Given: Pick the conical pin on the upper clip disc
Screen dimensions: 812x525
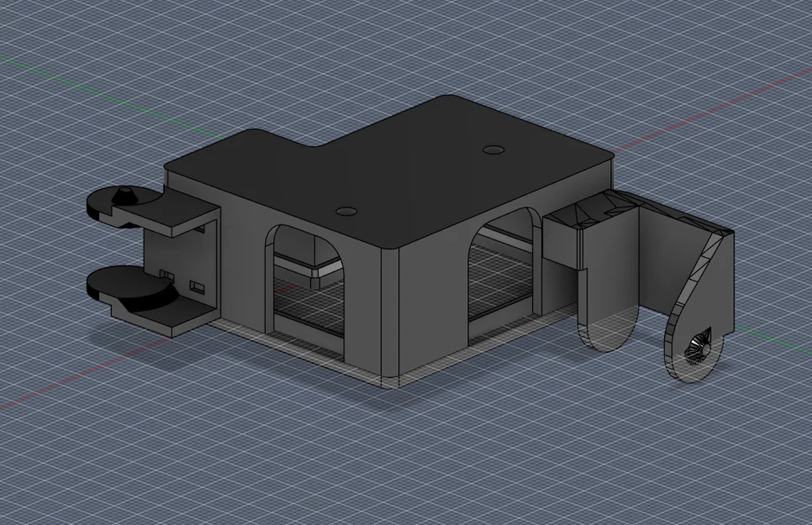Looking at the screenshot, I should 123,195.
